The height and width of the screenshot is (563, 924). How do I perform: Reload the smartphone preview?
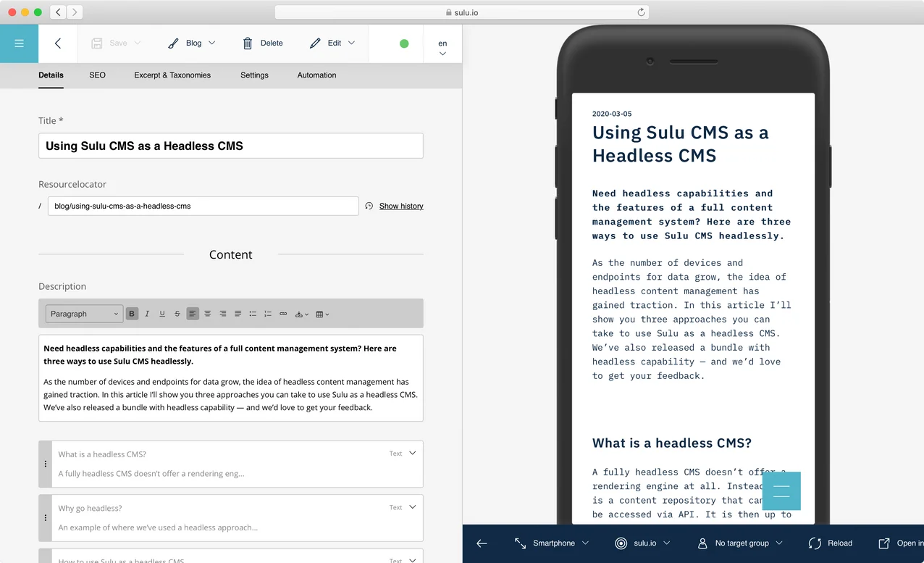coord(830,543)
